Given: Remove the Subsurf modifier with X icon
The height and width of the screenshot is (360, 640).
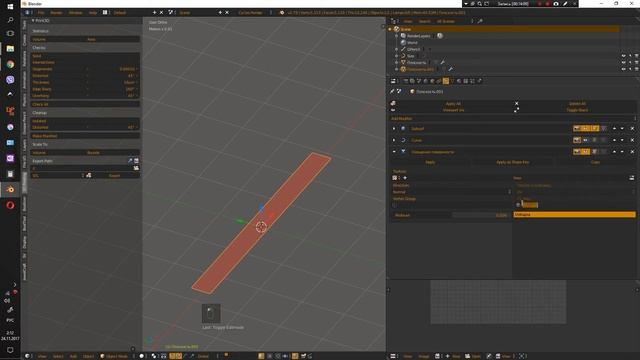Looking at the screenshot, I should [632, 129].
